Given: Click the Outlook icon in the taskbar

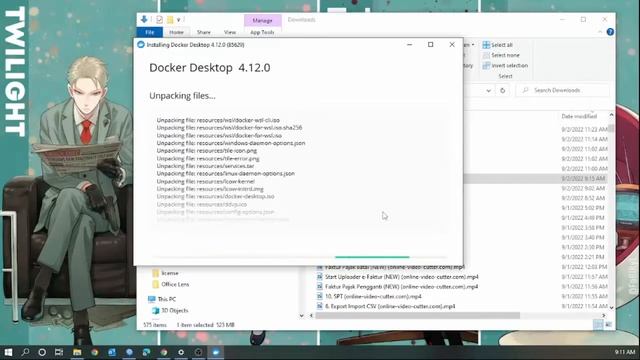Looking at the screenshot, I should [x=112, y=352].
